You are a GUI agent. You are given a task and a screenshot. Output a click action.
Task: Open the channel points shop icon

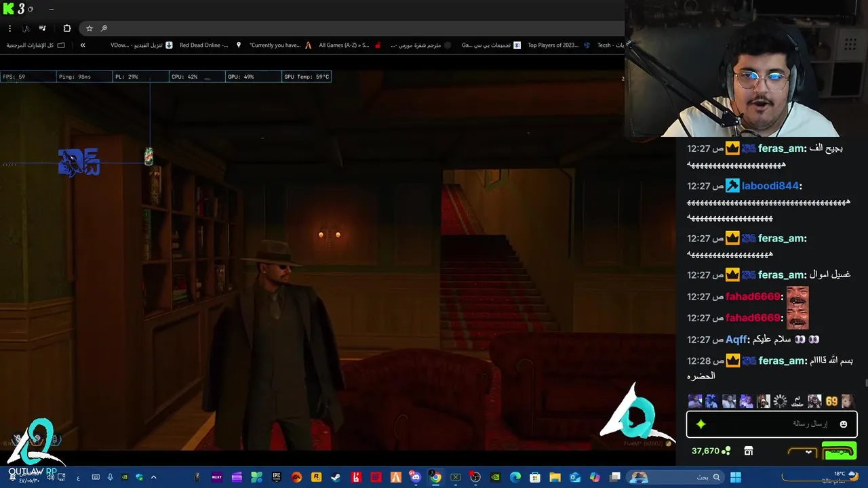(749, 451)
